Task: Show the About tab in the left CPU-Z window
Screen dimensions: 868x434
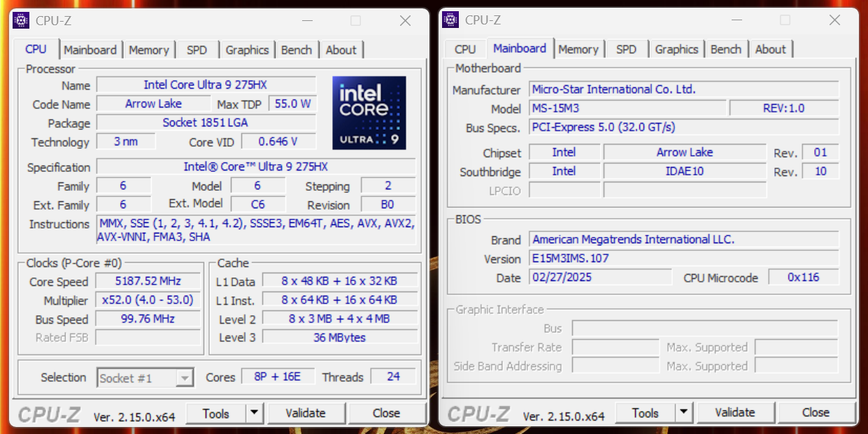Action: [x=341, y=50]
